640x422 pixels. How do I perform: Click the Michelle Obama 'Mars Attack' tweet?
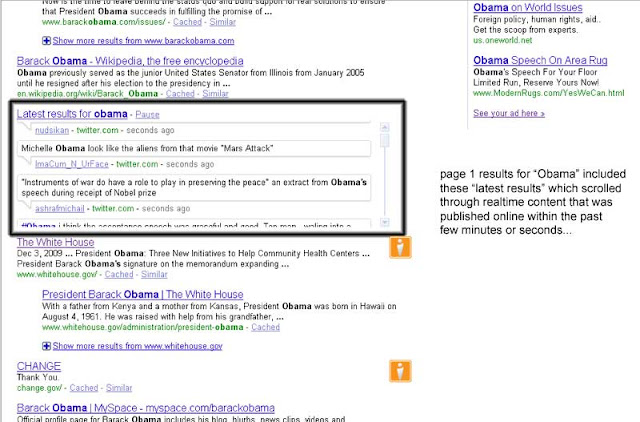click(194, 148)
